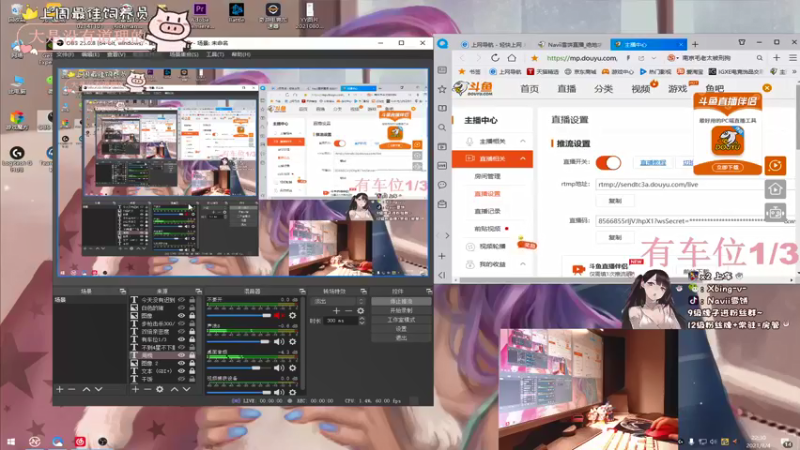Move selected source down in list
This screenshot has width=800, height=450.
click(x=187, y=389)
